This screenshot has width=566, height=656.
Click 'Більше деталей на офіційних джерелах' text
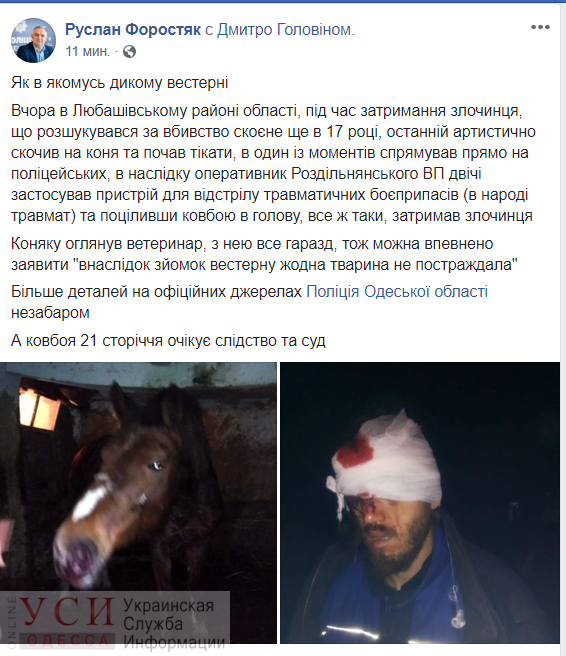click(x=156, y=292)
